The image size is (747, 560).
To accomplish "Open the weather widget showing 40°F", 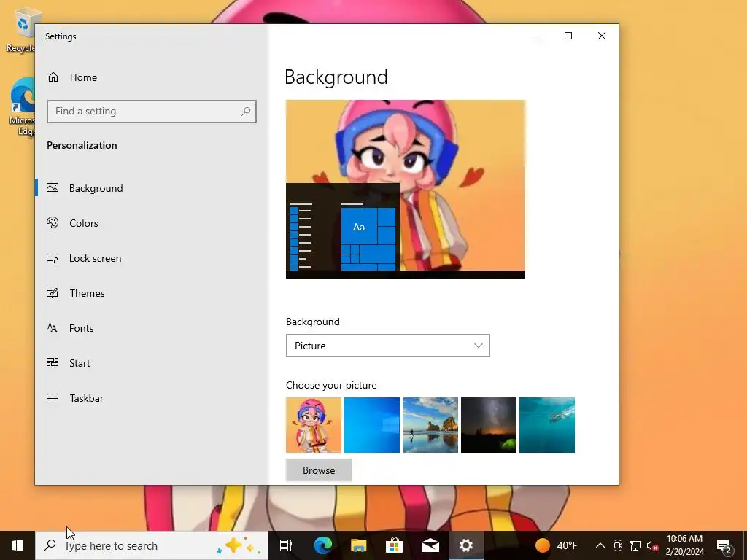I will pos(556,545).
